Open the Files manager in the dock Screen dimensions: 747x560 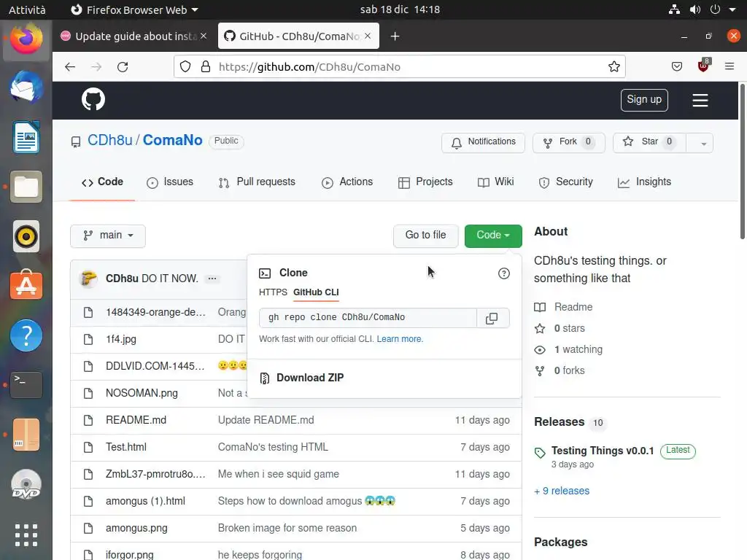coord(26,187)
